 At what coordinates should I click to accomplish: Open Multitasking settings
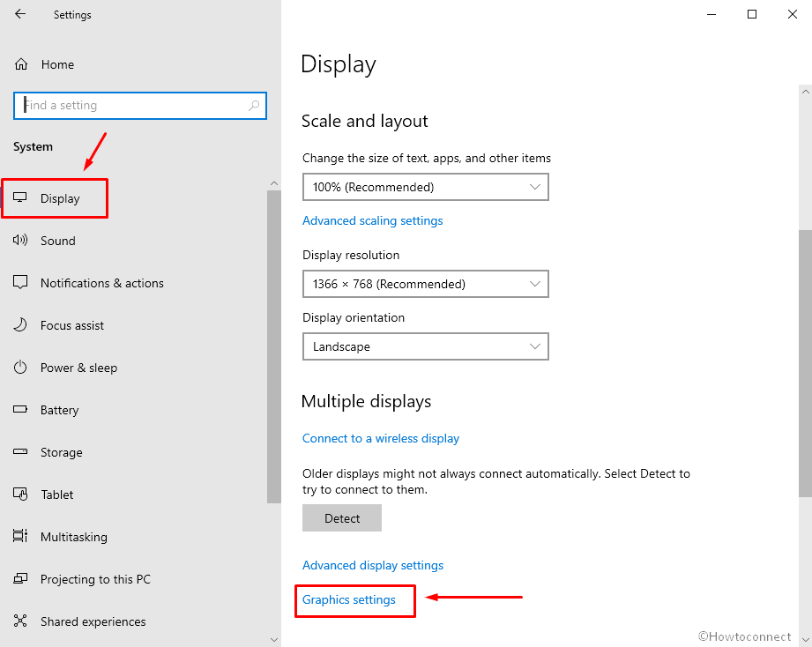coord(21,536)
